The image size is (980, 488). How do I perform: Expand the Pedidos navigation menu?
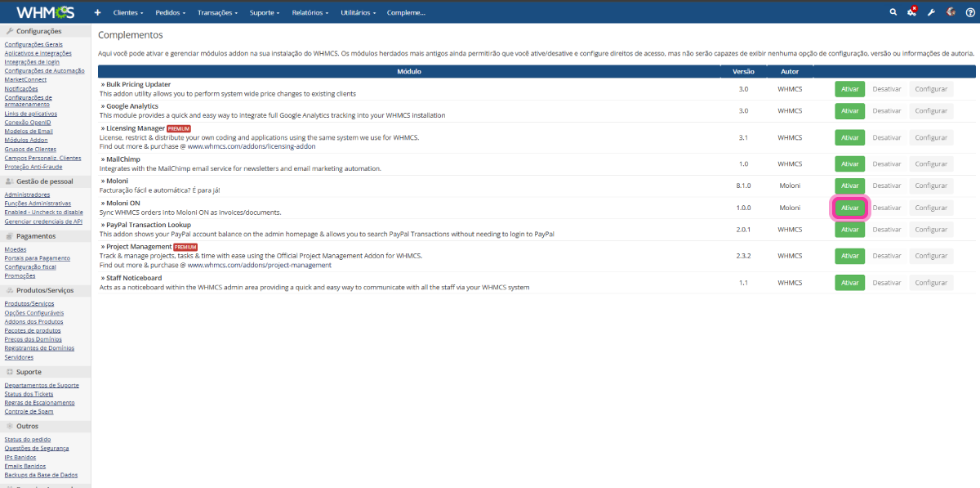click(x=170, y=13)
